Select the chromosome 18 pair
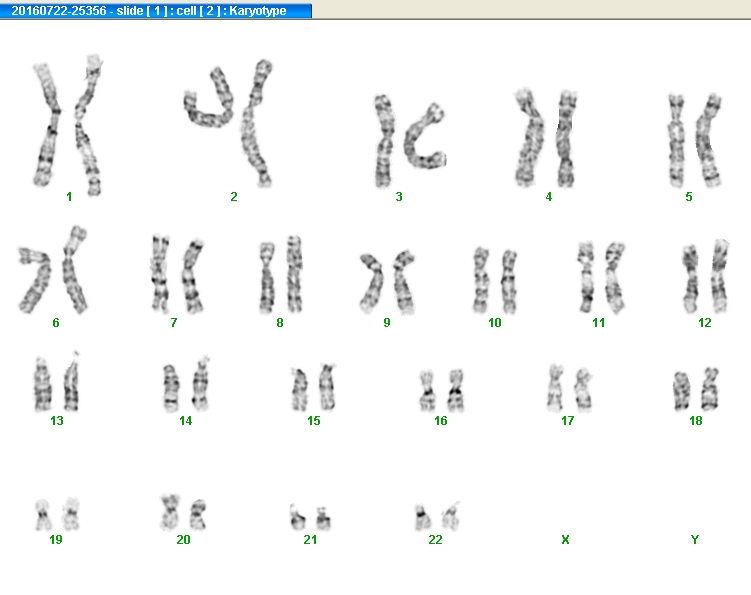Screen dimensions: 751x595 point(696,389)
